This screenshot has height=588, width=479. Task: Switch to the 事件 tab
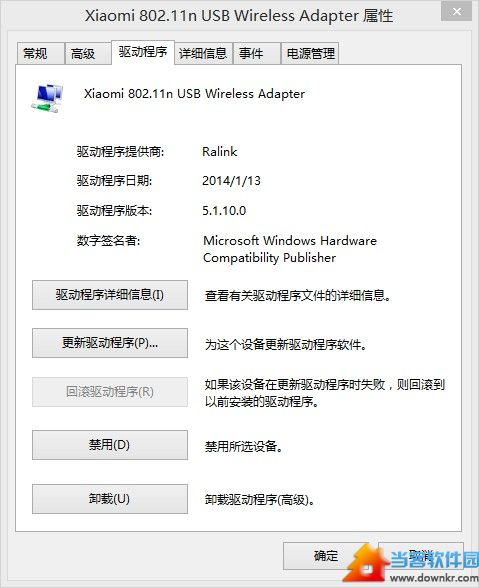257,54
